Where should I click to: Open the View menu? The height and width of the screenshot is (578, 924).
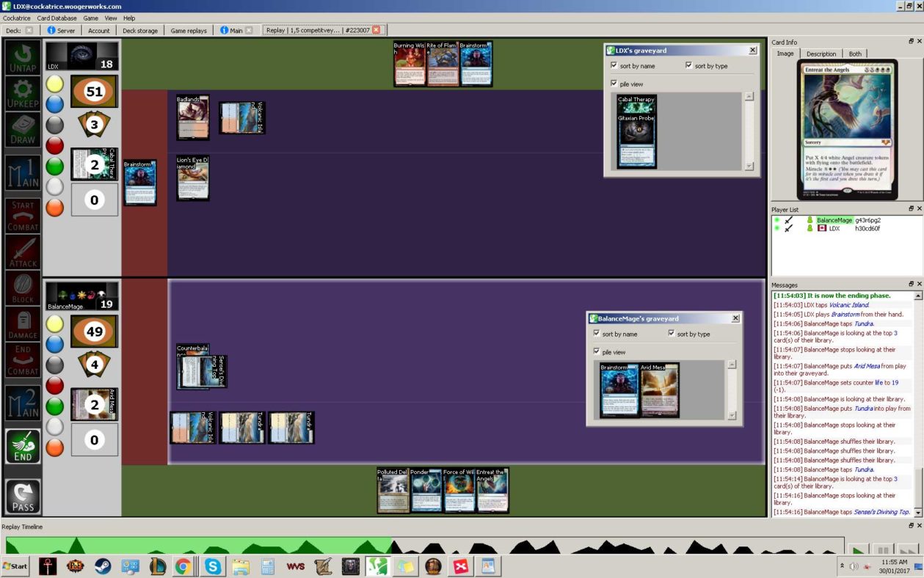coord(111,18)
